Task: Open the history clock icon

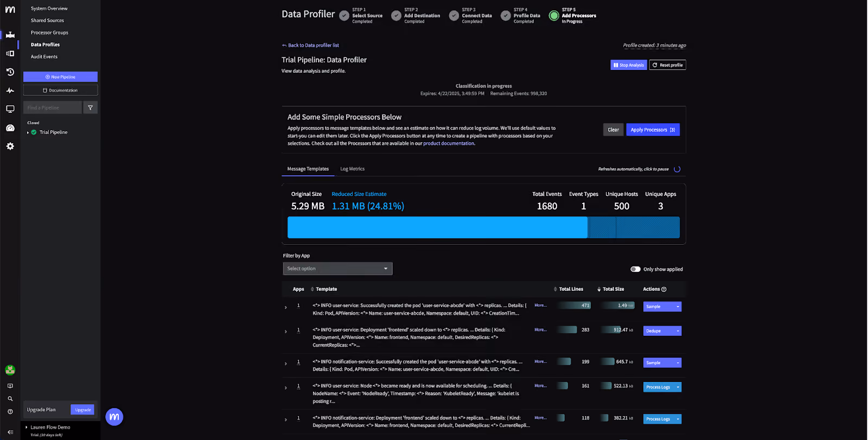Action: (10, 72)
